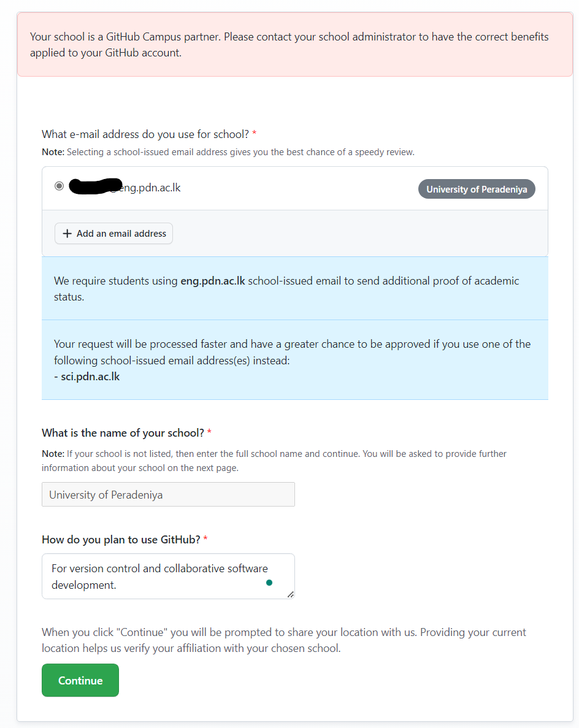579x728 pixels.
Task: Click the red GitHub Campus partner banner
Action: click(x=289, y=43)
